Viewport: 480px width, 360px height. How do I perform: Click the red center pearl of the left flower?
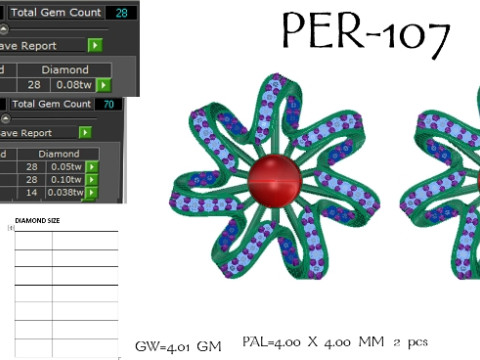click(275, 181)
